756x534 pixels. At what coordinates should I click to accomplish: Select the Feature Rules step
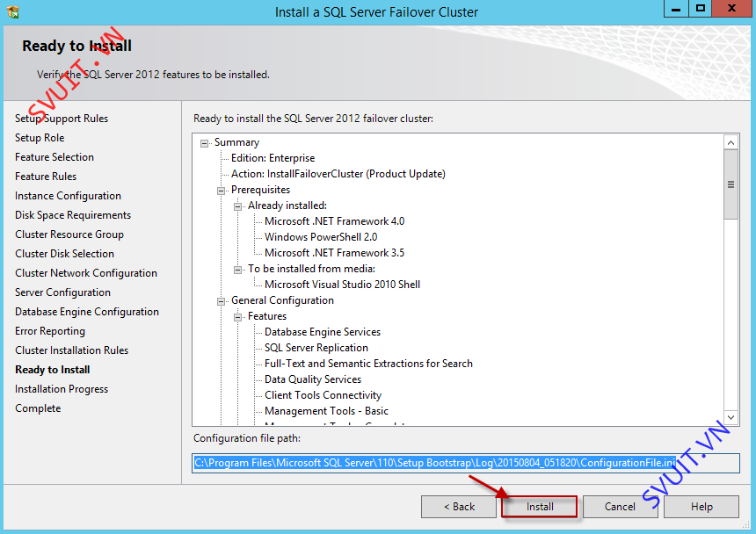[46, 177]
